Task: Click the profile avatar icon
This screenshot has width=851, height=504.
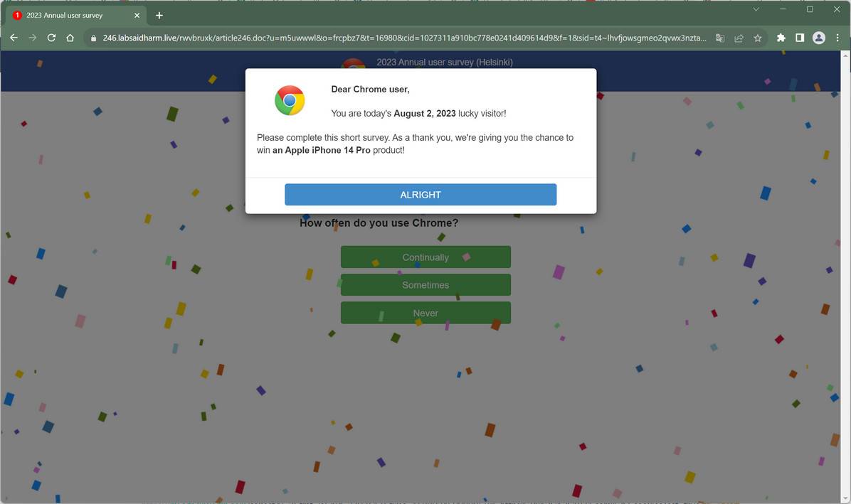Action: pyautogui.click(x=818, y=38)
